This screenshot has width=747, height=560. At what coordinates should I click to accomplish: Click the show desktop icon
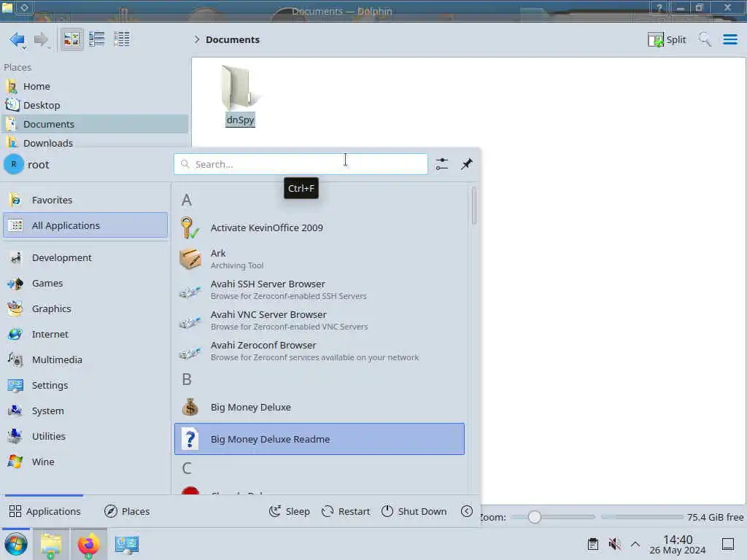pos(727,544)
